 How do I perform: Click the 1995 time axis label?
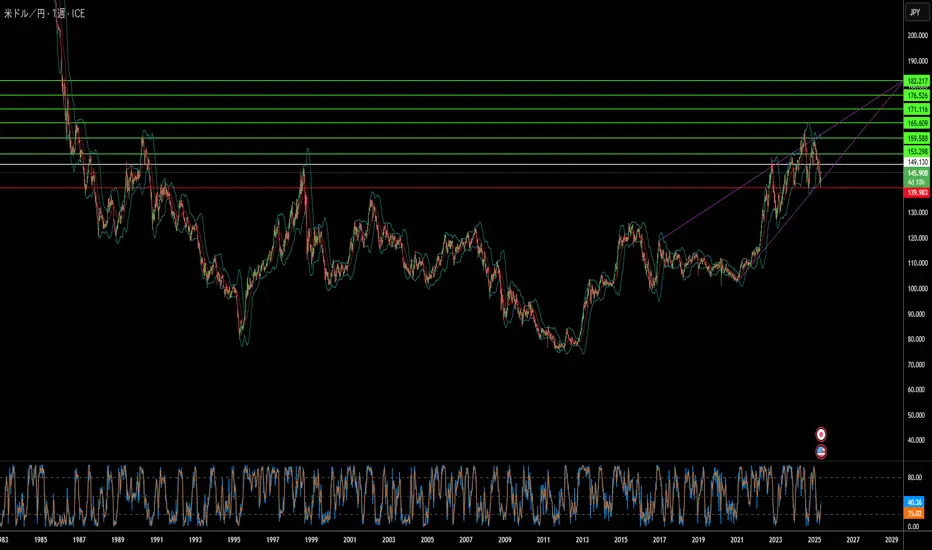pyautogui.click(x=234, y=540)
